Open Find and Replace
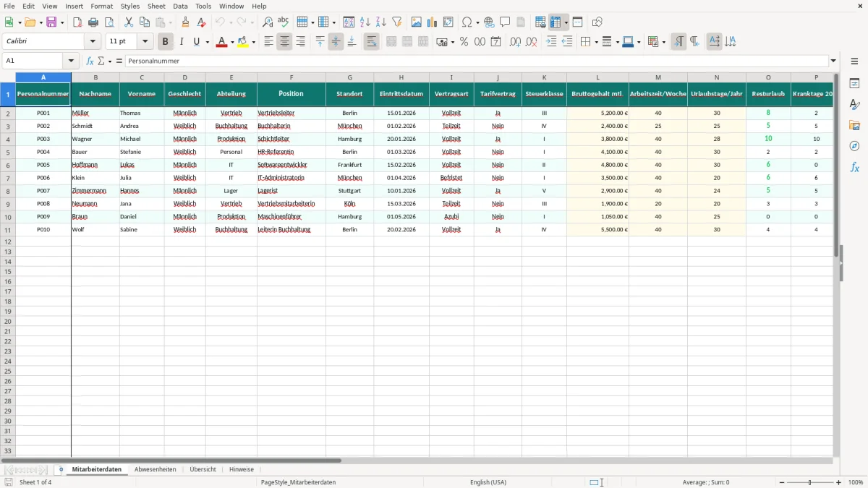This screenshot has height=488, width=868. click(268, 22)
